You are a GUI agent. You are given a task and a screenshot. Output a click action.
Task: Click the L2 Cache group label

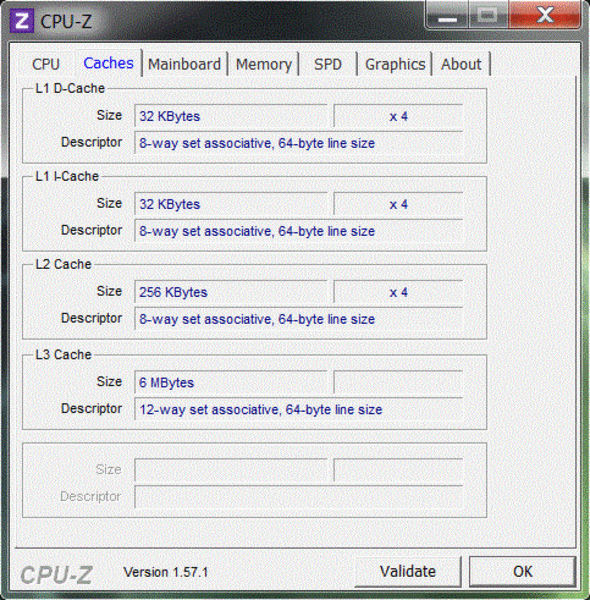coord(63,264)
